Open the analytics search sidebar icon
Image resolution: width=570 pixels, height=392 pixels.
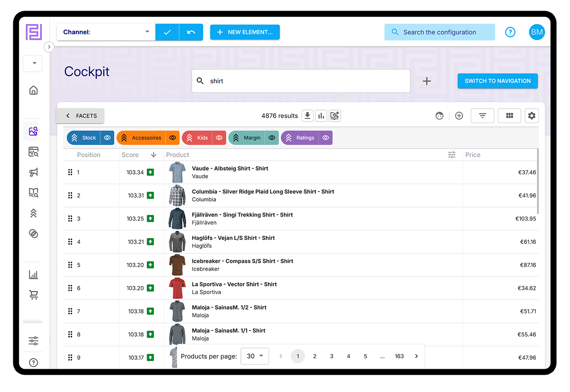[33, 152]
